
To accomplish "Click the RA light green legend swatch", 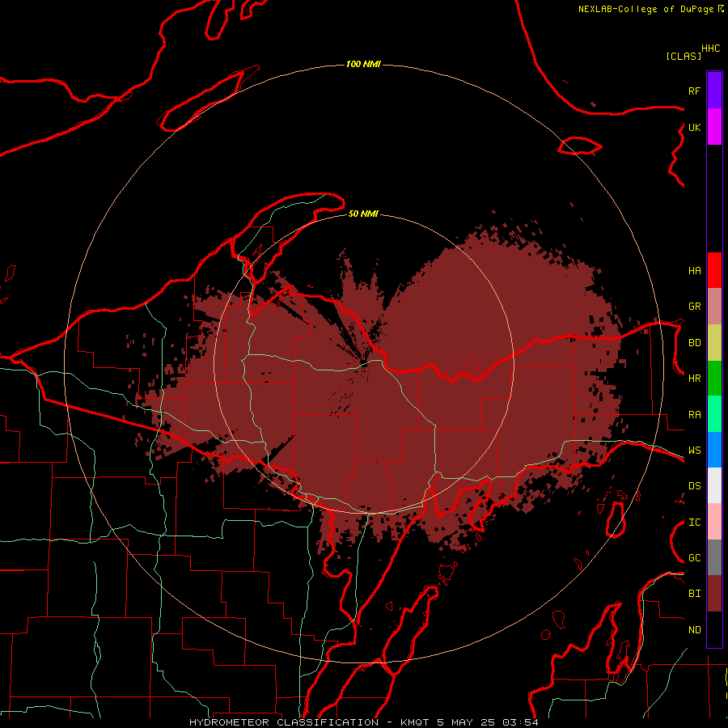I will [714, 414].
